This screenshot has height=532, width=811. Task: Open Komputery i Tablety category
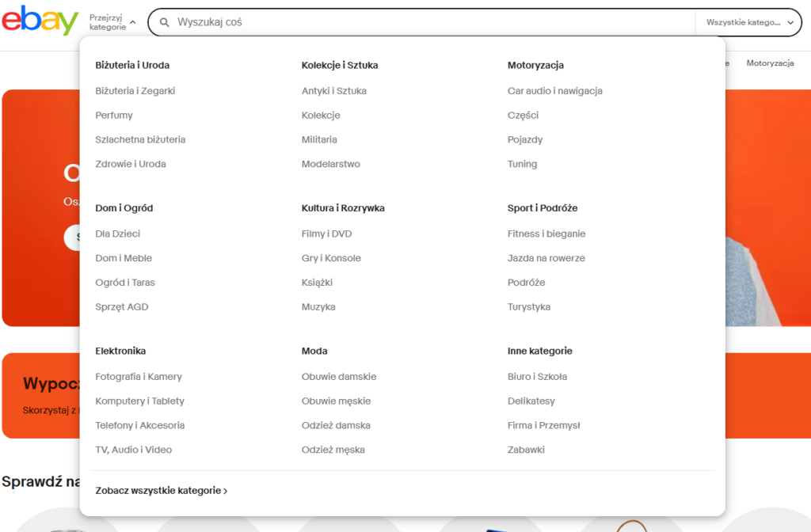pyautogui.click(x=139, y=401)
